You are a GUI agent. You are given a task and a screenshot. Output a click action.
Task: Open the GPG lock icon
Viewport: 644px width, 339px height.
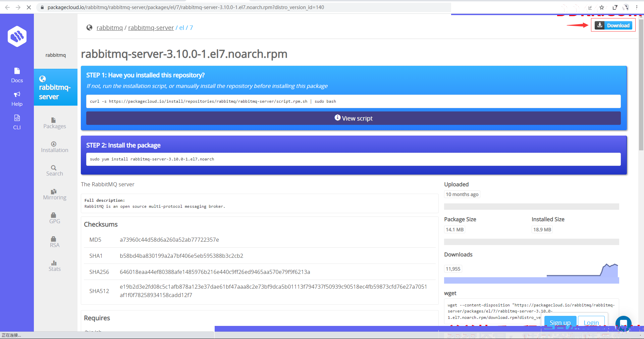point(54,215)
